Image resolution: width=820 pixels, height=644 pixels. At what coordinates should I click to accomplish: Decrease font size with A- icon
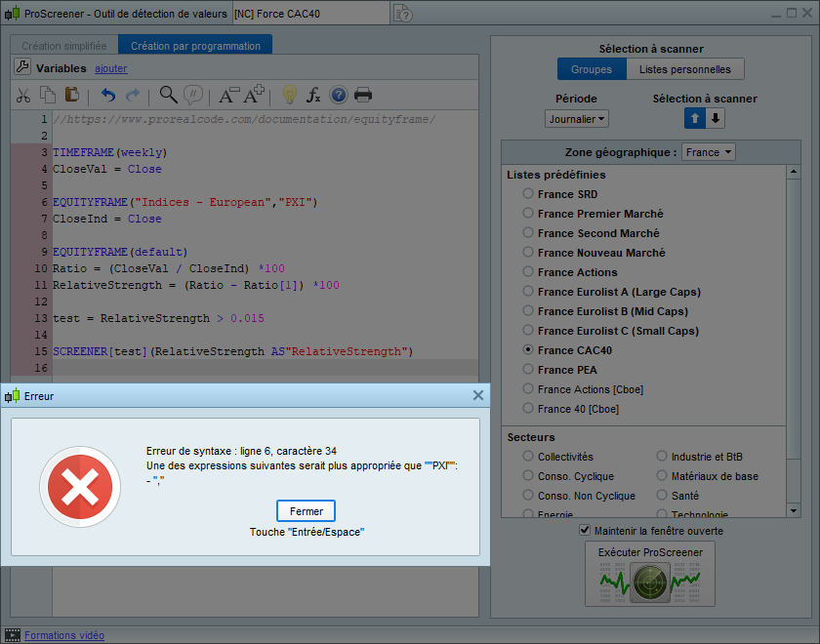tap(228, 95)
